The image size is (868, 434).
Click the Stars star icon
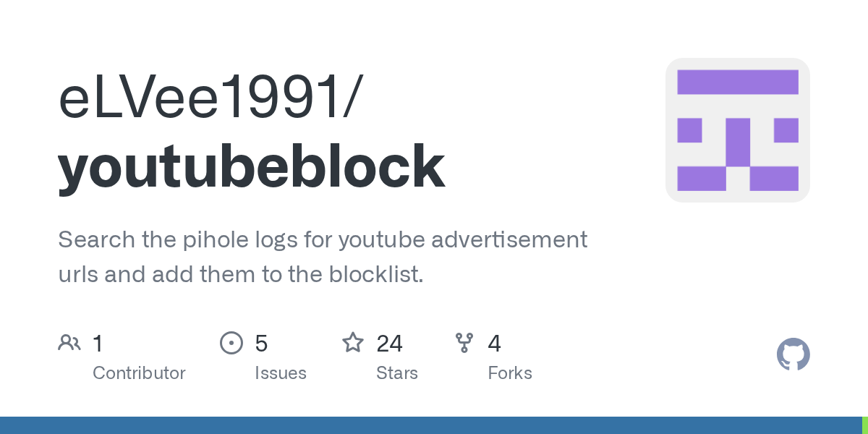(x=353, y=343)
